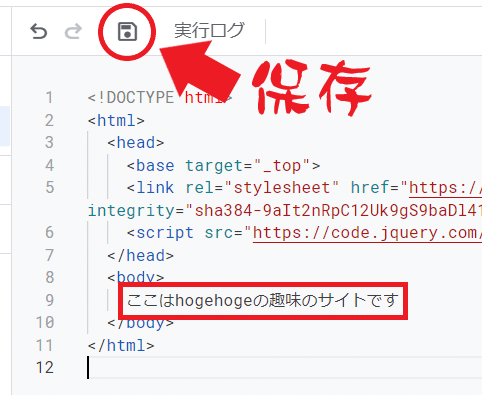Click the closing </head> tag

[141, 256]
